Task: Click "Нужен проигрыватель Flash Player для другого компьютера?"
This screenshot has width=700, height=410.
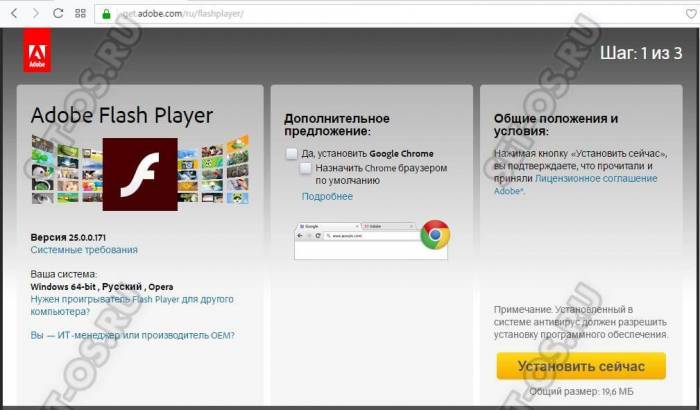Action: point(132,305)
